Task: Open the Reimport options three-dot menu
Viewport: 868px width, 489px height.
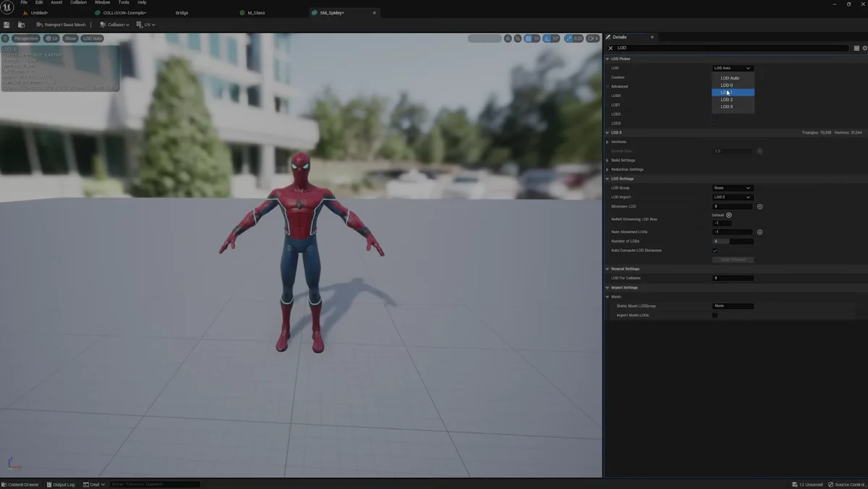Action: click(x=91, y=25)
